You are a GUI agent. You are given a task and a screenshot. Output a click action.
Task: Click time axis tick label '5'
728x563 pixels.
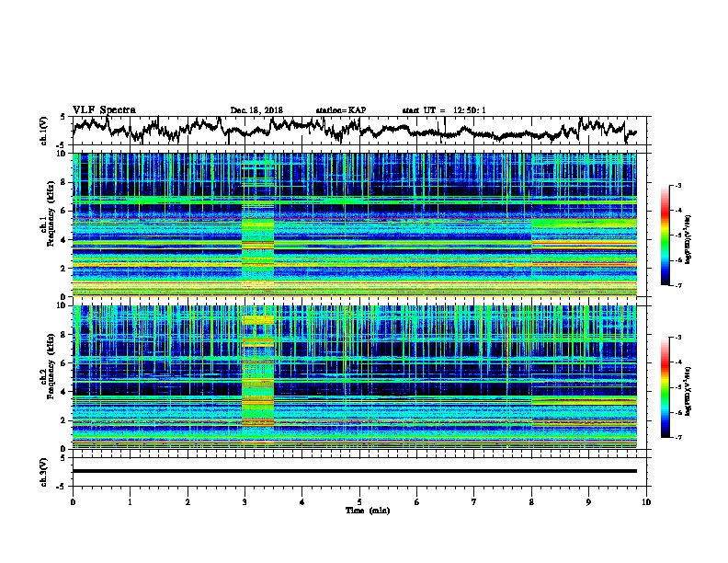tap(359, 502)
